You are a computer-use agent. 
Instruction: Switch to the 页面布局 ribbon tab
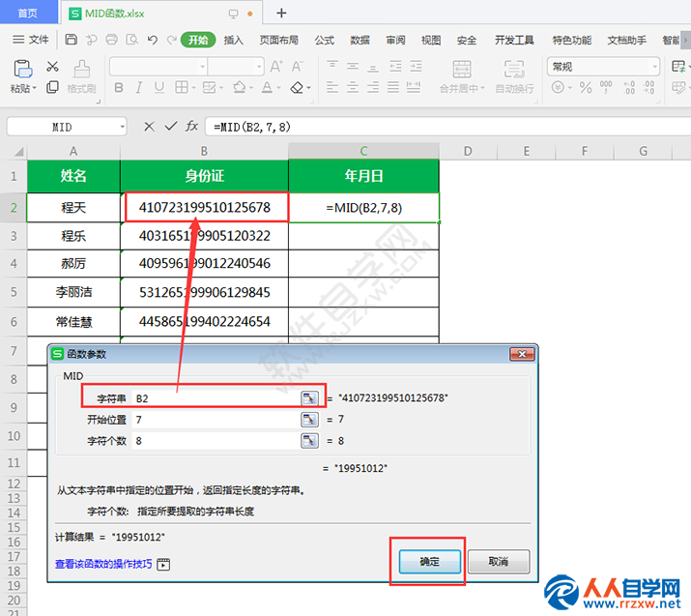coord(278,40)
